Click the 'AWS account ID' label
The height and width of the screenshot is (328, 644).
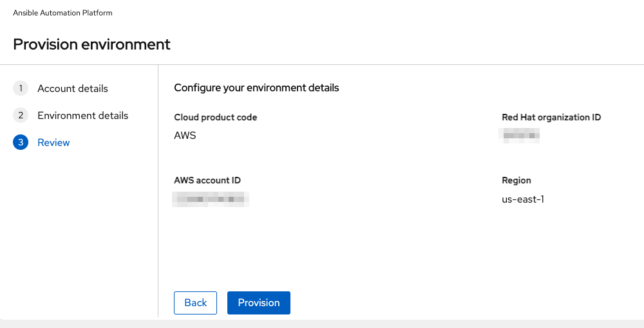[x=207, y=180]
